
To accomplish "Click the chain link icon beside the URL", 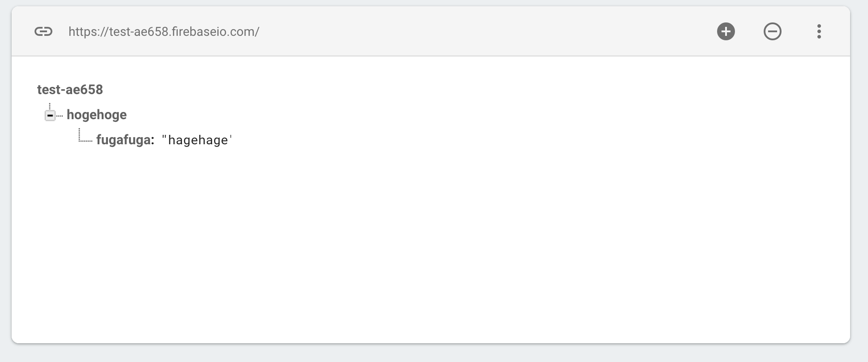I will 43,31.
